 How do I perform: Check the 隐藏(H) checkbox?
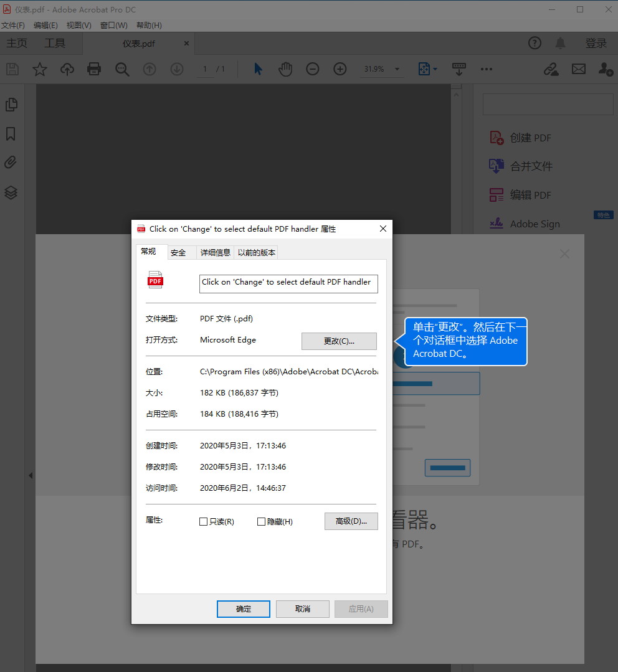point(261,521)
